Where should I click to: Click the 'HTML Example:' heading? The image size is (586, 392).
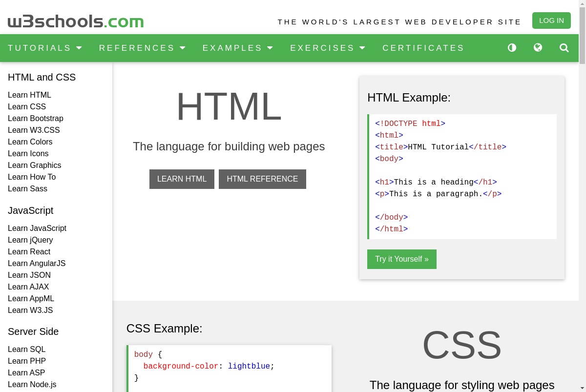[409, 98]
